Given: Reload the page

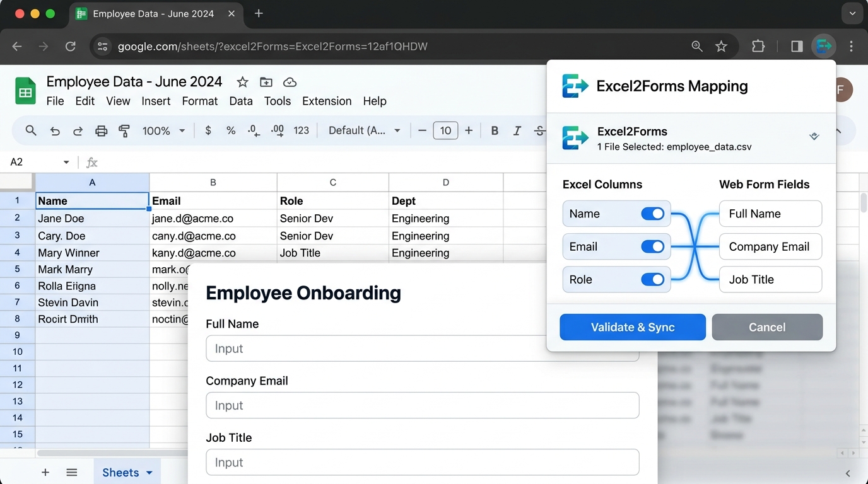Looking at the screenshot, I should pos(71,46).
